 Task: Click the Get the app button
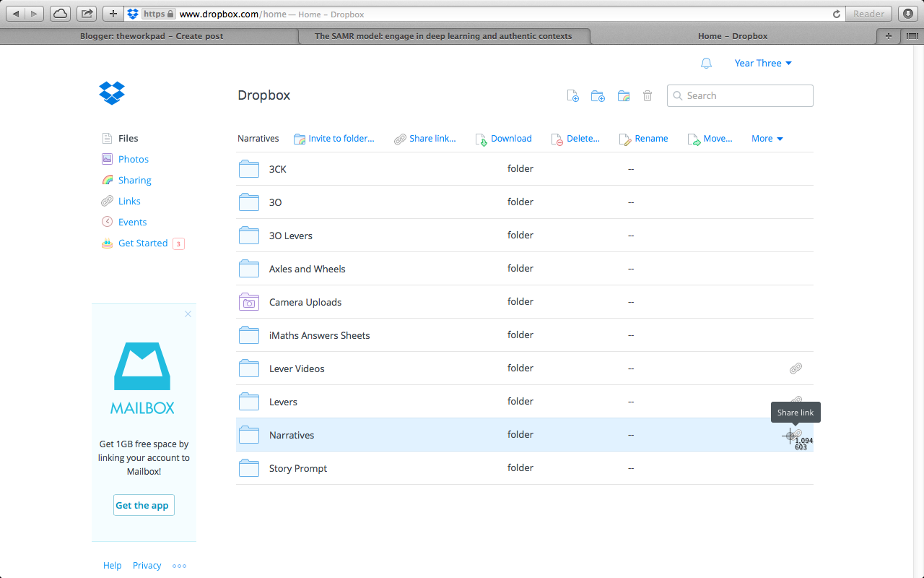point(144,505)
